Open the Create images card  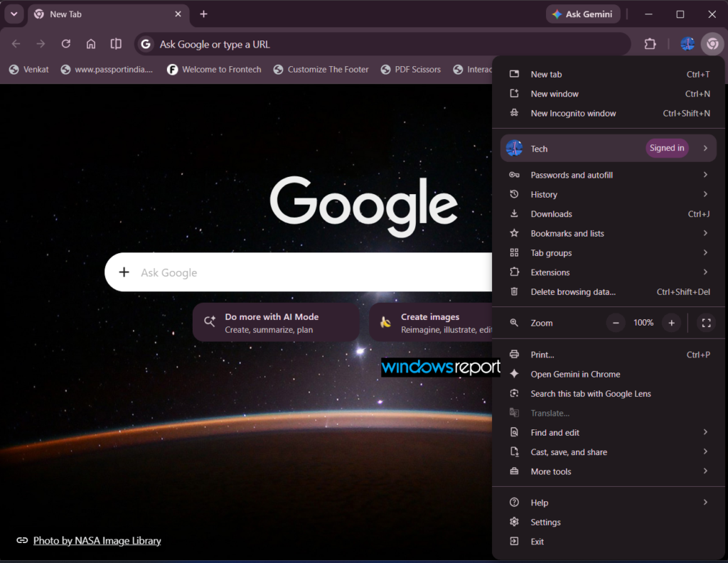431,323
